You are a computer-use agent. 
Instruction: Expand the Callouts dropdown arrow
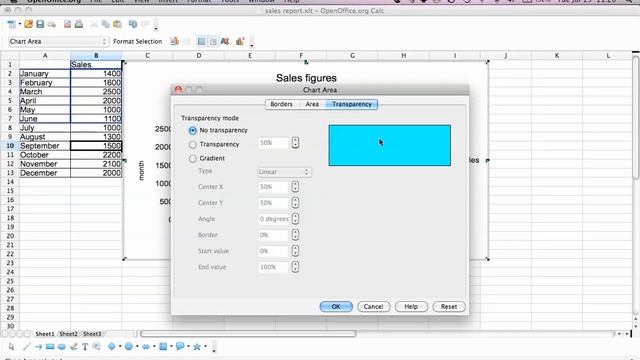[189, 347]
